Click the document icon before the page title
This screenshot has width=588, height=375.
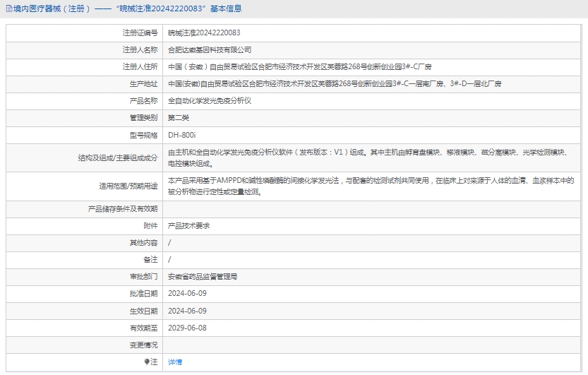pyautogui.click(x=8, y=9)
